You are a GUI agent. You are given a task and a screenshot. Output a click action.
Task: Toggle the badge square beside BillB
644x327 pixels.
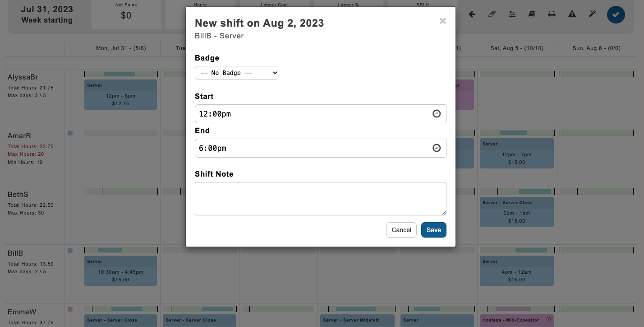[x=70, y=251]
